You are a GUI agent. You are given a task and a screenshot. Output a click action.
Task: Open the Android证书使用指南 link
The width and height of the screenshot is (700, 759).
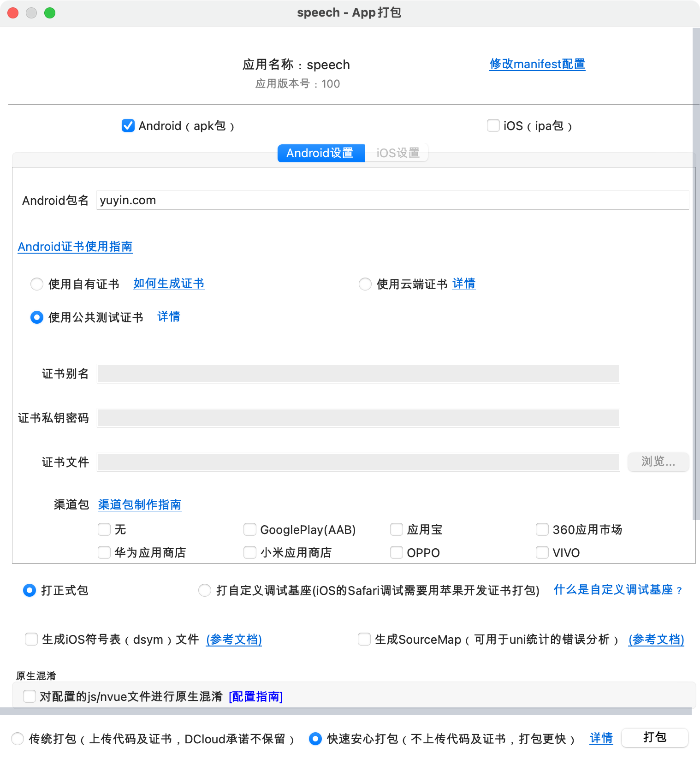(x=75, y=247)
